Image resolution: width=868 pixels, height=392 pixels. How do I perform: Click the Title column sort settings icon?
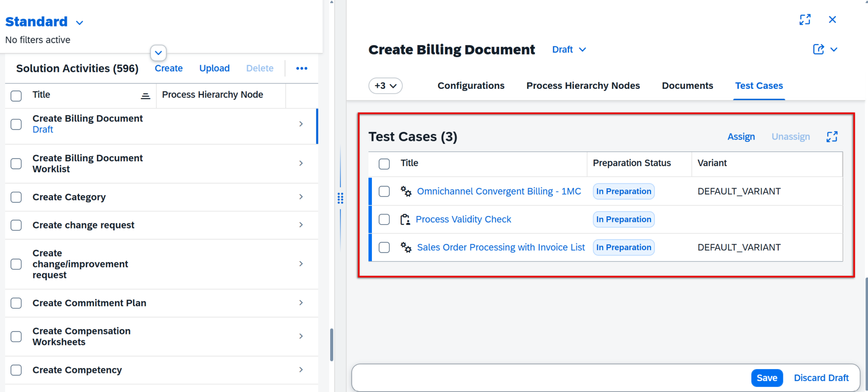145,96
